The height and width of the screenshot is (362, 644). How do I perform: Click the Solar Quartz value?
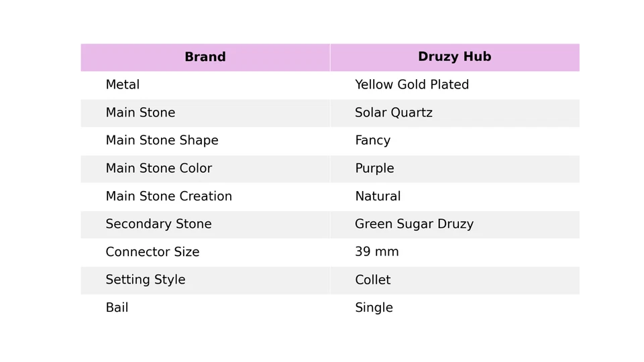point(393,113)
